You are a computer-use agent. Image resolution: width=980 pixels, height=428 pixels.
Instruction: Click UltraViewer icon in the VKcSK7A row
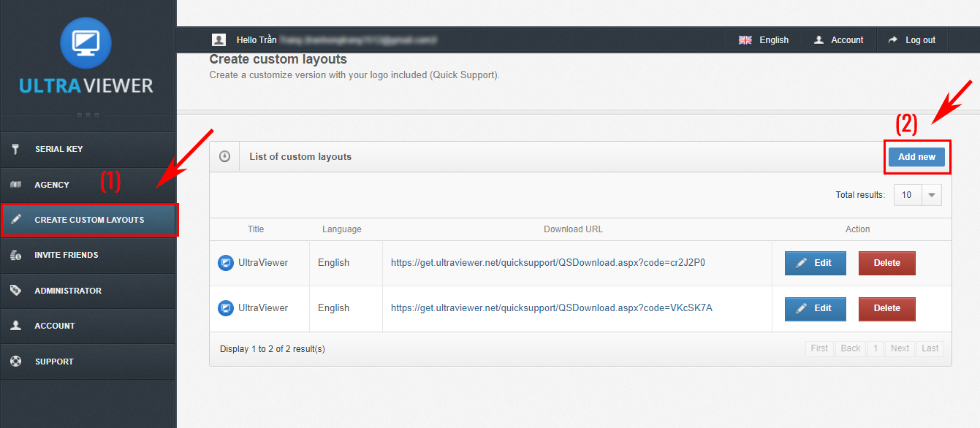coord(226,308)
